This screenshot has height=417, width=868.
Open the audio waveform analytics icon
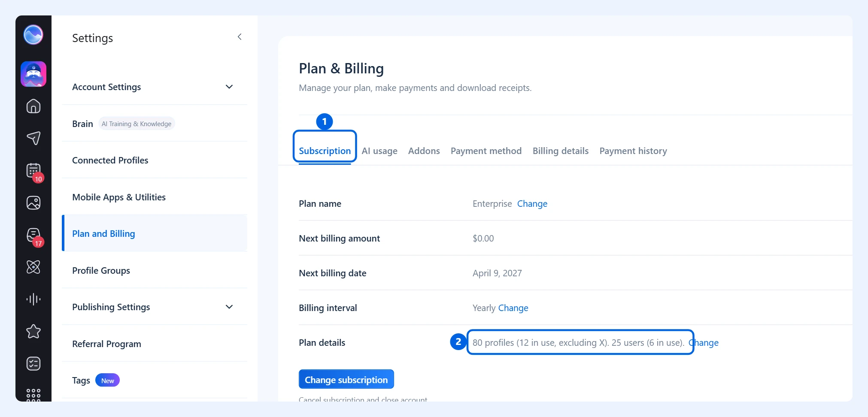[33, 299]
